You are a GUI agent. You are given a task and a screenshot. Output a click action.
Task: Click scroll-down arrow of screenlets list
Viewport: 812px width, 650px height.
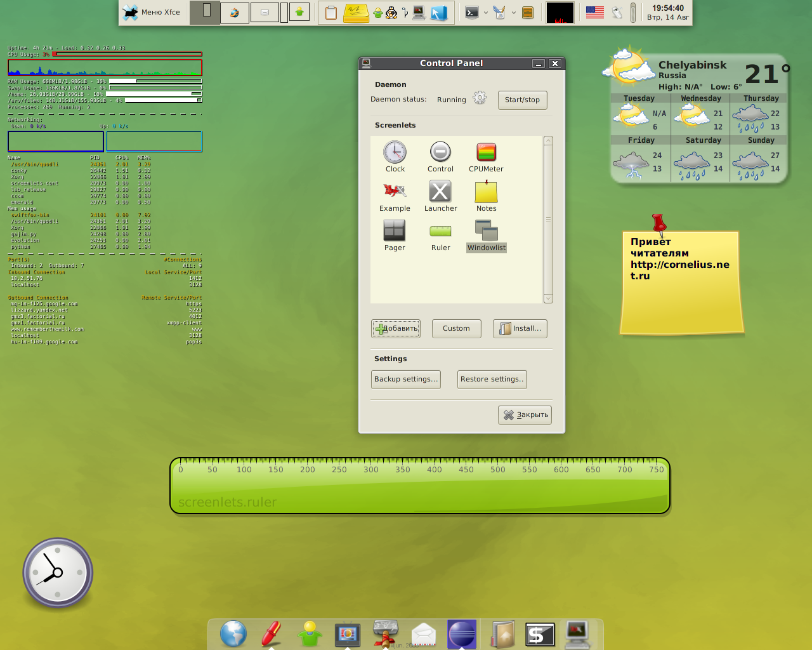[x=548, y=298]
